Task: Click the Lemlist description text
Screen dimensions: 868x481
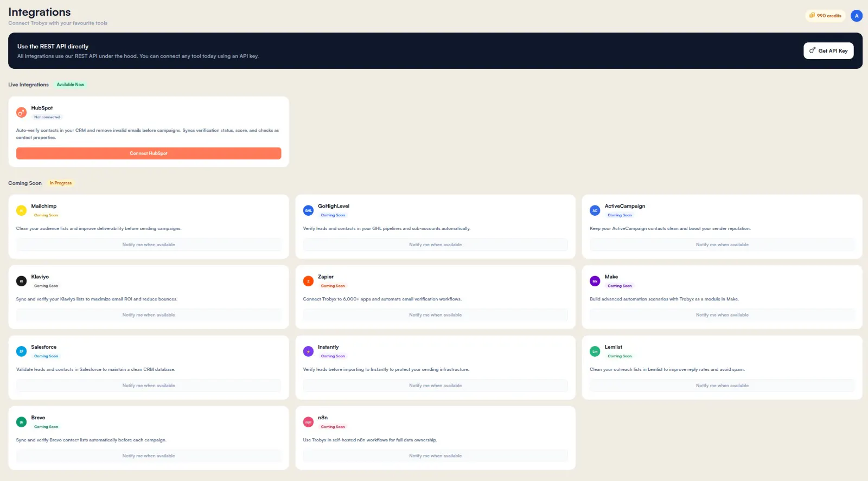Action: pos(667,370)
